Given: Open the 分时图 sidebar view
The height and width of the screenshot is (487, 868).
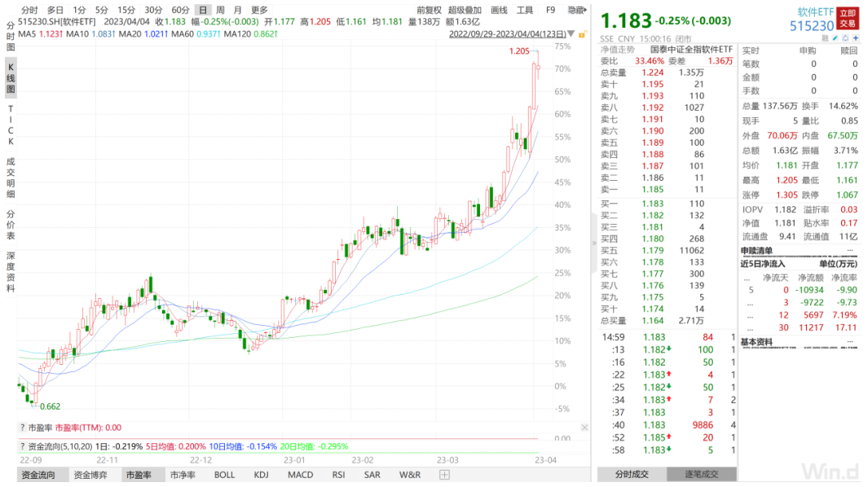Looking at the screenshot, I should 11,36.
